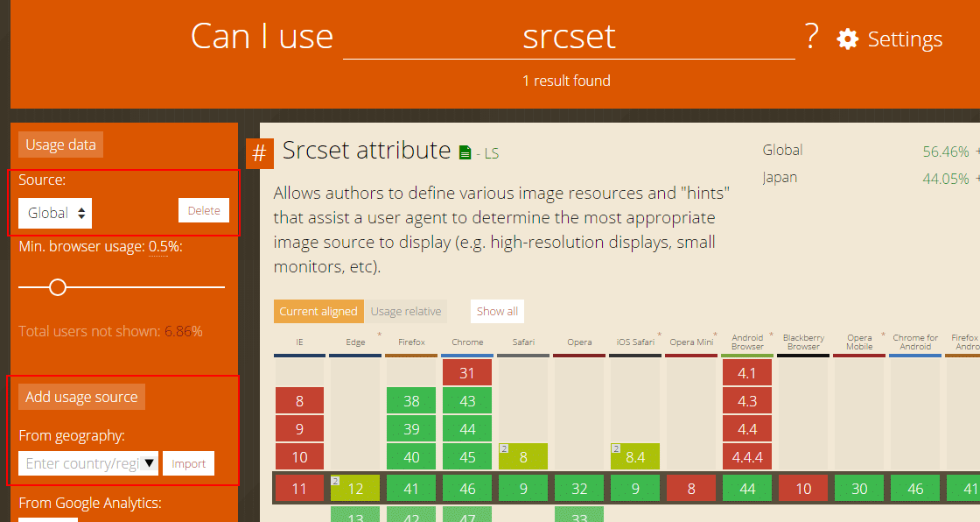This screenshot has height=522, width=980.
Task: Click the Japan 44.05% usage figure
Action: [946, 179]
